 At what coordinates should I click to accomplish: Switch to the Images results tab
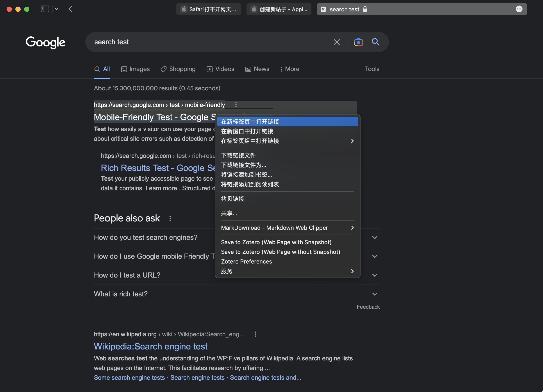click(135, 69)
